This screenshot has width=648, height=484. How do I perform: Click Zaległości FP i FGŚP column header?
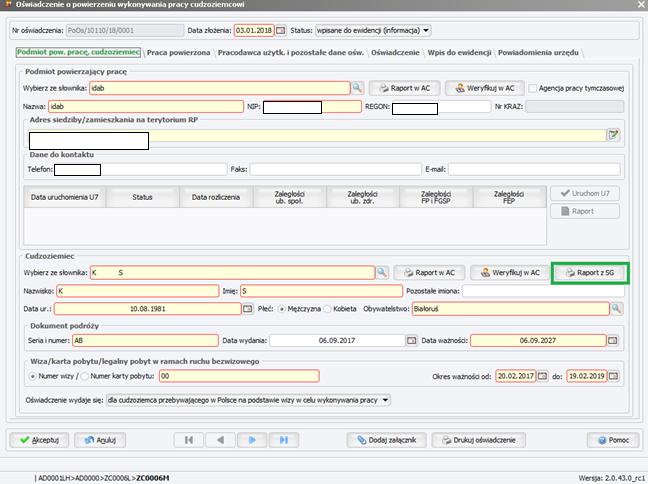click(436, 197)
